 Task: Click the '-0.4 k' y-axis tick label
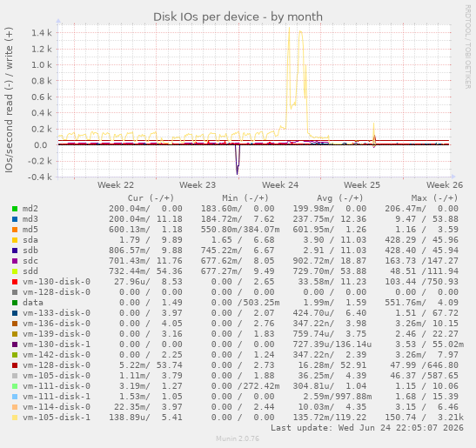point(40,177)
